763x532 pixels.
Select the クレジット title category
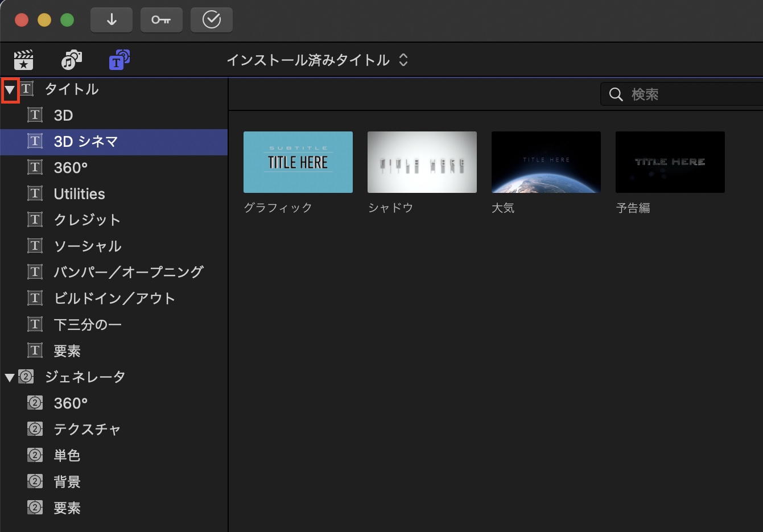click(86, 220)
